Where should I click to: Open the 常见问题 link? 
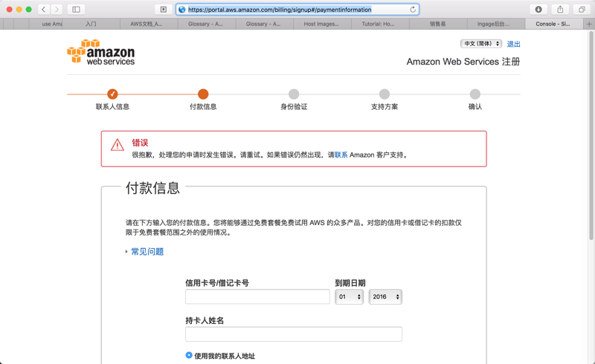tap(147, 251)
